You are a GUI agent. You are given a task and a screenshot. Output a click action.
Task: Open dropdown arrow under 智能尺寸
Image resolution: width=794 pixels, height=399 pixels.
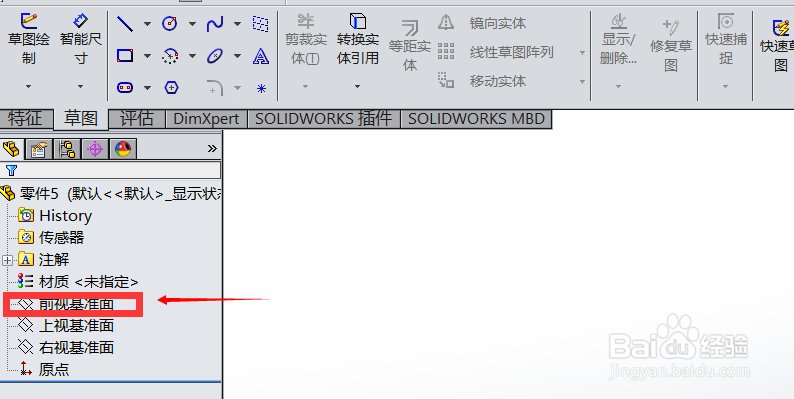[x=81, y=87]
